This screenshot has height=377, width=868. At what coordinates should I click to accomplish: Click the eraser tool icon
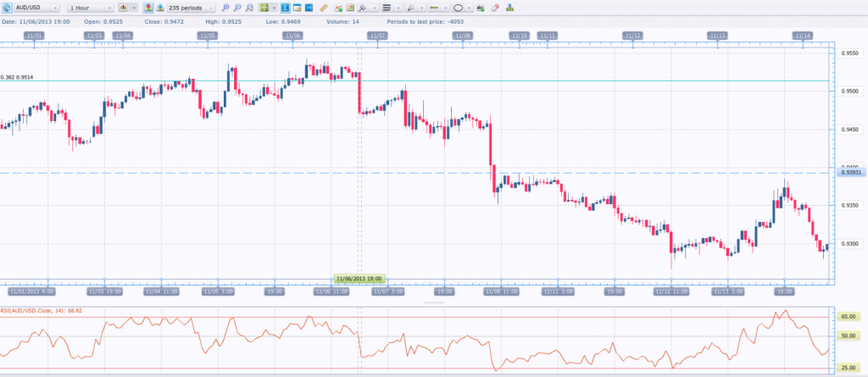tap(495, 8)
